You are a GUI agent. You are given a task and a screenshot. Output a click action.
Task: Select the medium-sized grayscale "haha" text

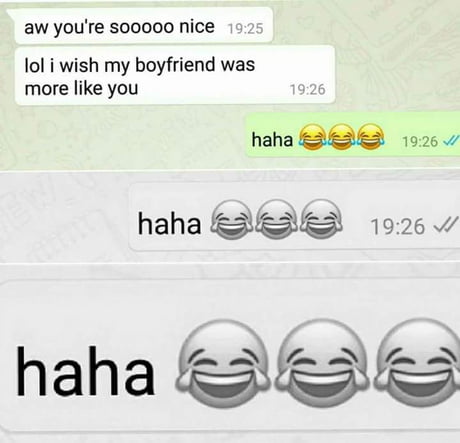(169, 224)
